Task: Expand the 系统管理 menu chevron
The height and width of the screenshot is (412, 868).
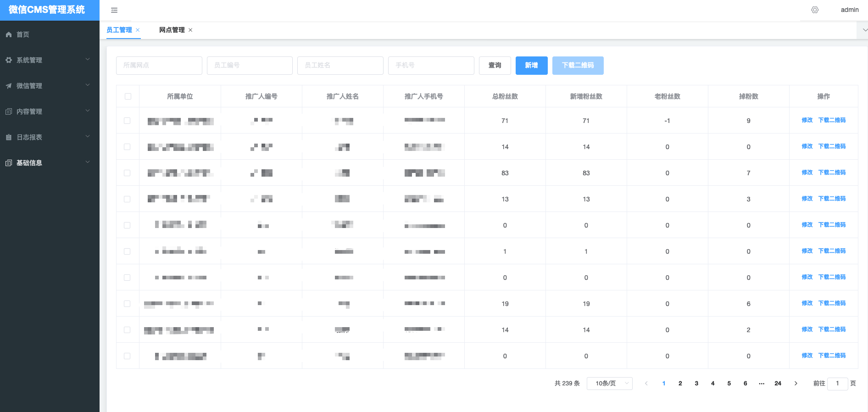Action: tap(88, 60)
